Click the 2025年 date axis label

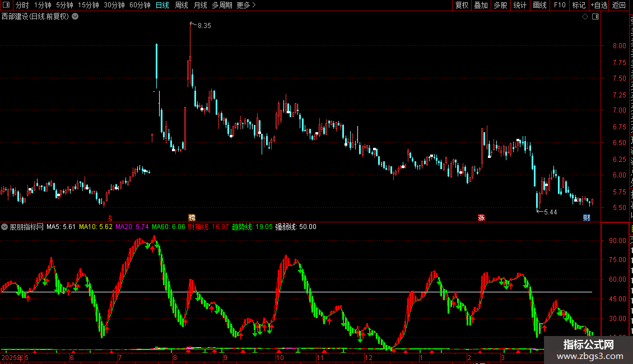coord(12,357)
